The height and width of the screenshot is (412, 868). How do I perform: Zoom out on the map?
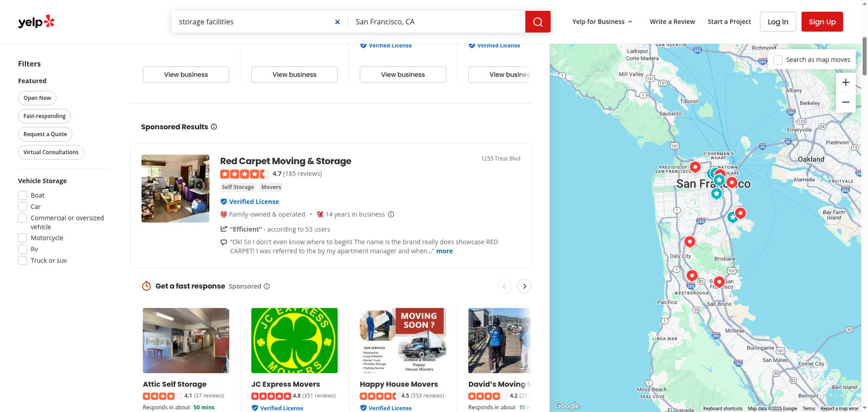click(846, 102)
